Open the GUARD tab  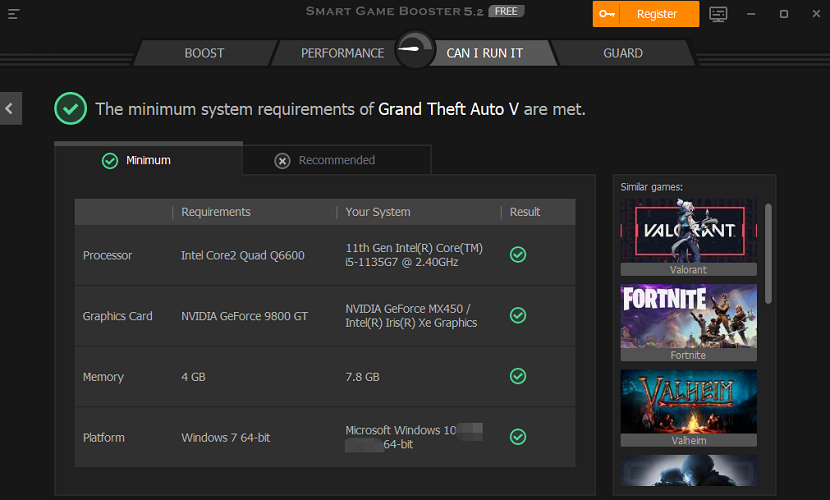[623, 53]
